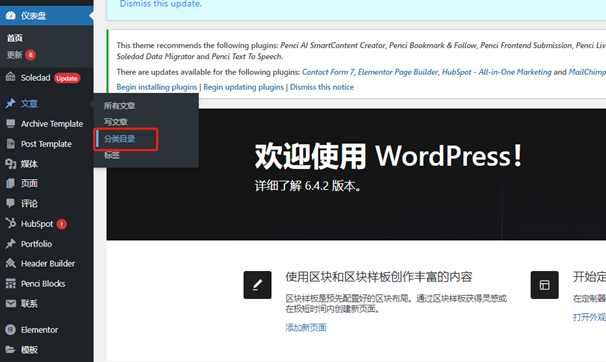Select 分类目录 from the flyout
The image size is (606, 362).
(119, 139)
